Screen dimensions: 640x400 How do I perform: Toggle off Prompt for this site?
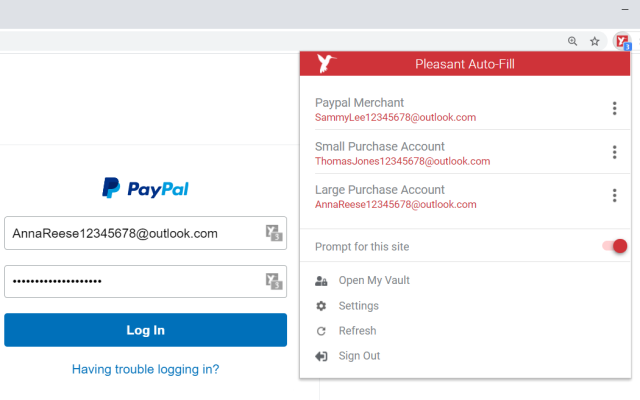pyautogui.click(x=615, y=246)
